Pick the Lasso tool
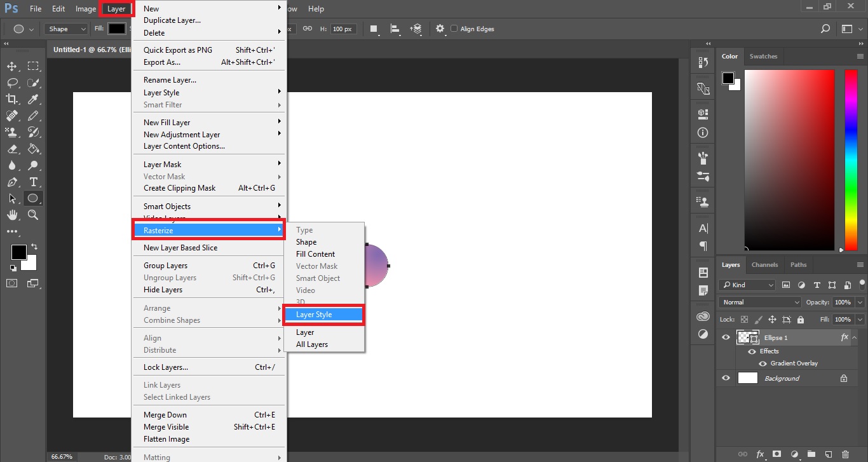 12,83
